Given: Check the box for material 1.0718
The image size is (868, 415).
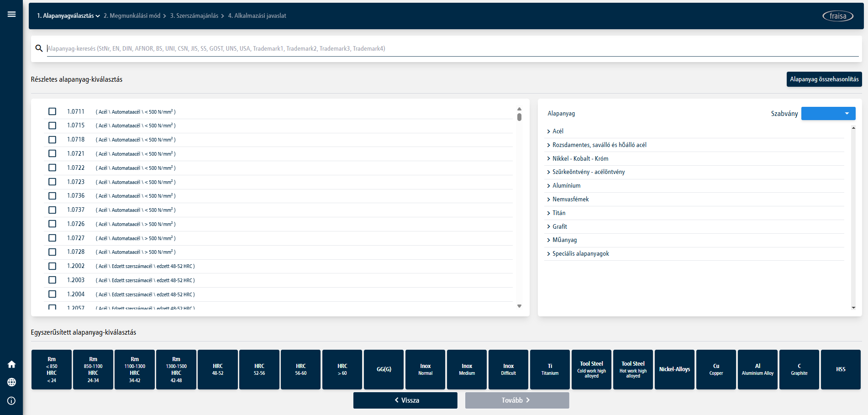Looking at the screenshot, I should click(53, 140).
